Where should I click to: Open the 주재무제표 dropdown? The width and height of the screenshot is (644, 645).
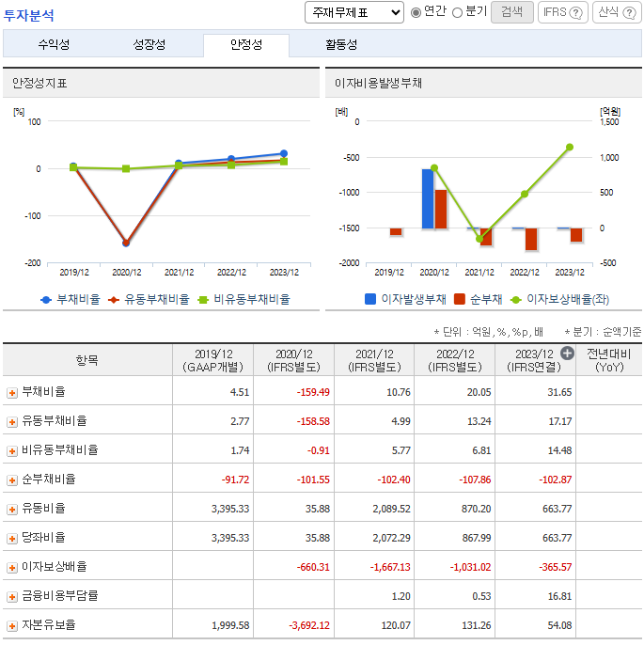[354, 12]
